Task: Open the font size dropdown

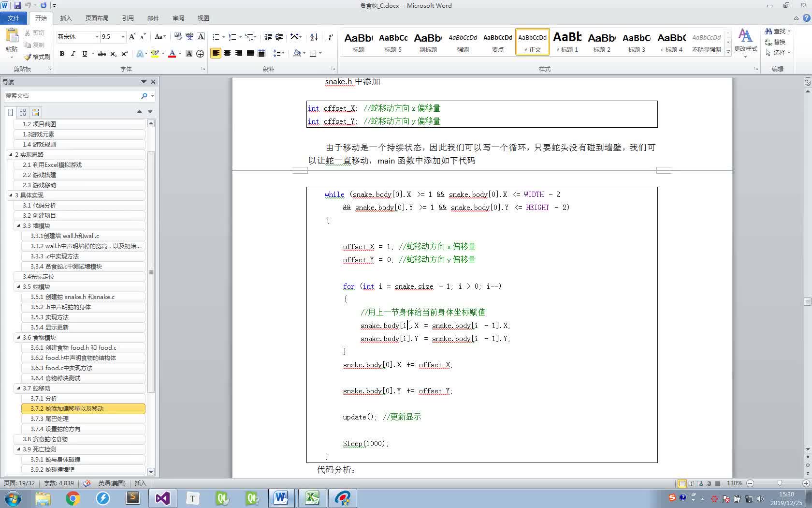Action: 123,37
